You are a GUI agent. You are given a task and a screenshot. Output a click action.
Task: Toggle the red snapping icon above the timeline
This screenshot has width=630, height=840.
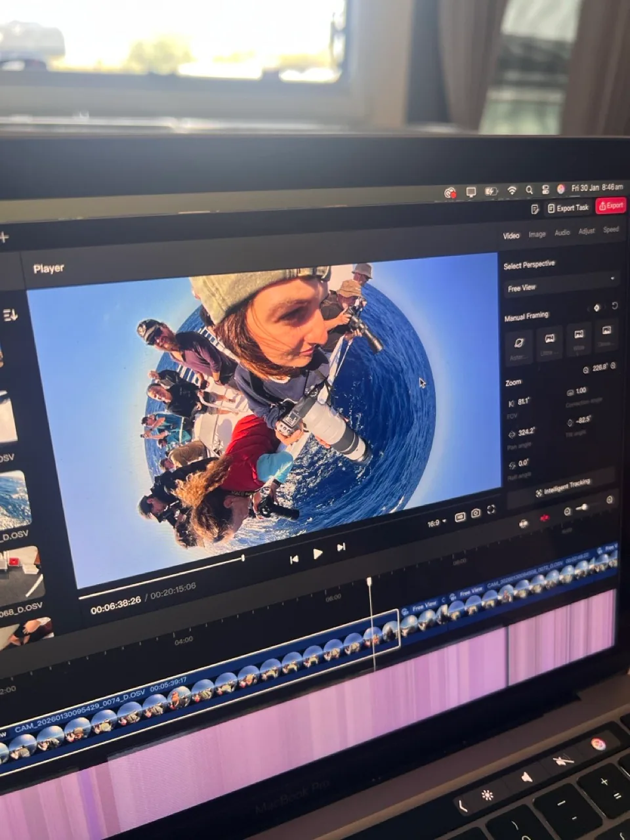coord(544,518)
